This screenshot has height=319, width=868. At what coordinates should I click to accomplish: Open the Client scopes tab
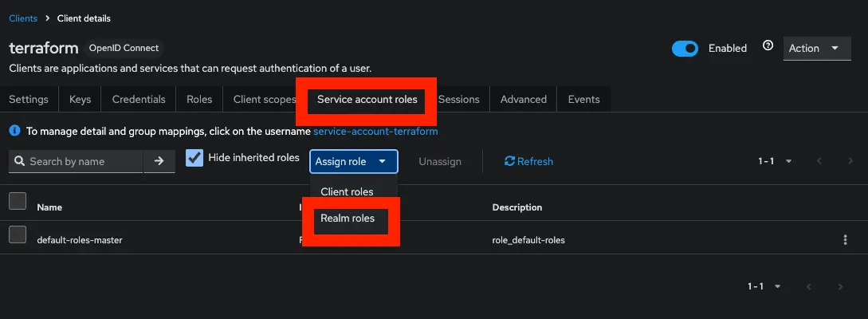[265, 99]
